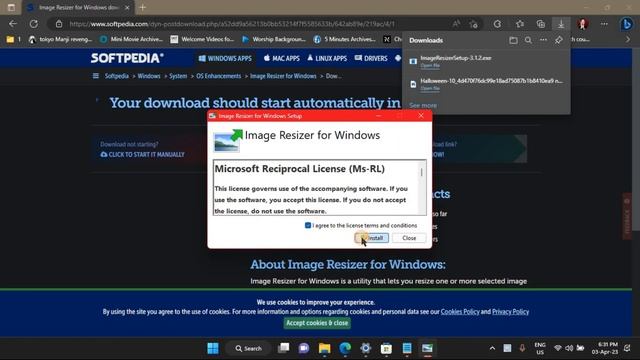
Task: Open Settings gear from taskbar
Action: pos(366,348)
